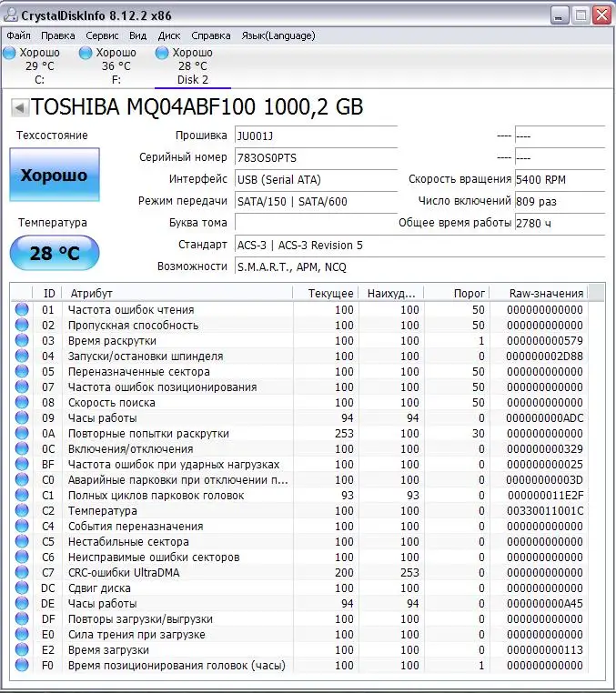
Task: Click status orb for Включения/отключения
Action: point(22,448)
